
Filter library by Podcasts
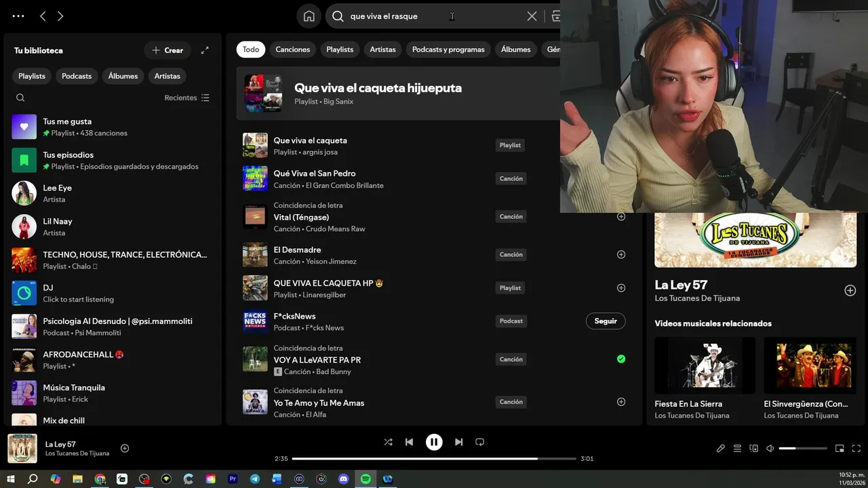(77, 76)
